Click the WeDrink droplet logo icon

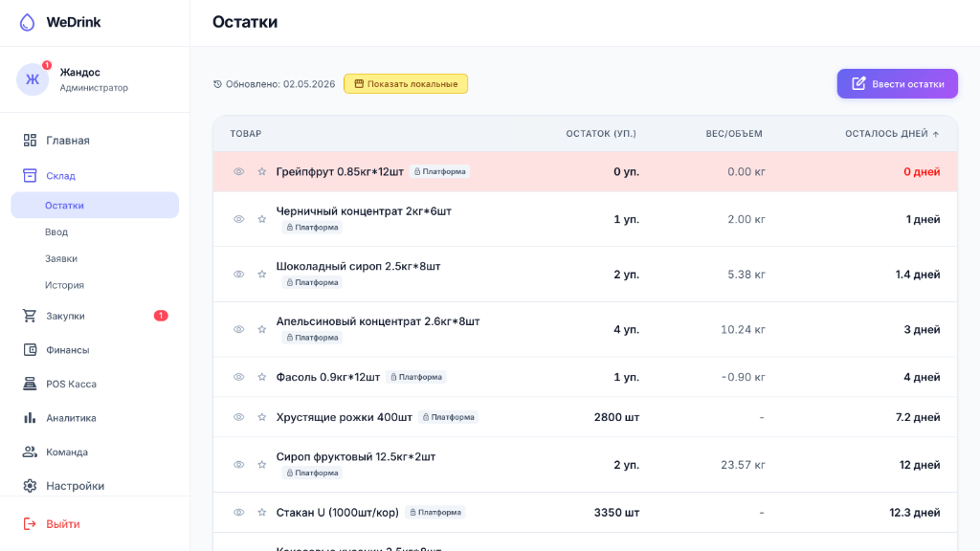click(27, 23)
